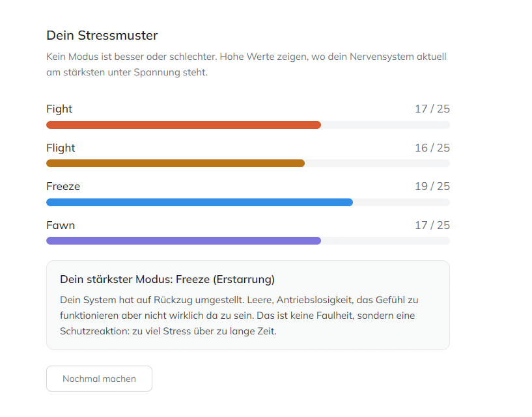Click the Fawn label text

pyautogui.click(x=61, y=225)
